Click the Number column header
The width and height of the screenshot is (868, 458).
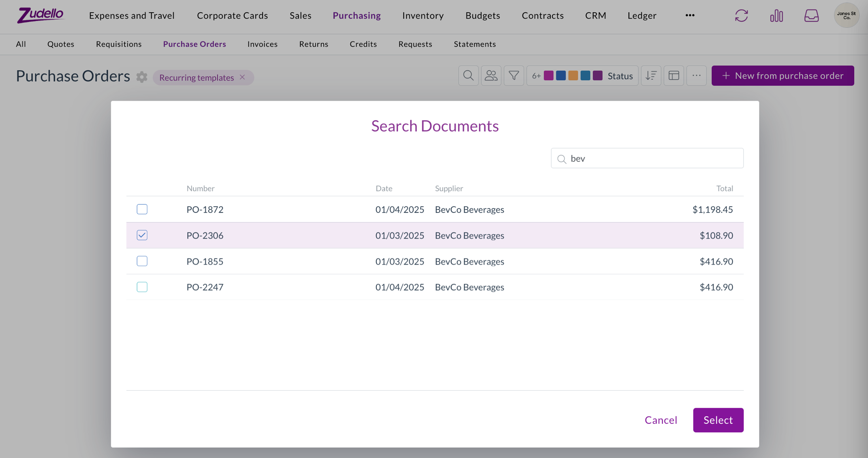(x=201, y=188)
